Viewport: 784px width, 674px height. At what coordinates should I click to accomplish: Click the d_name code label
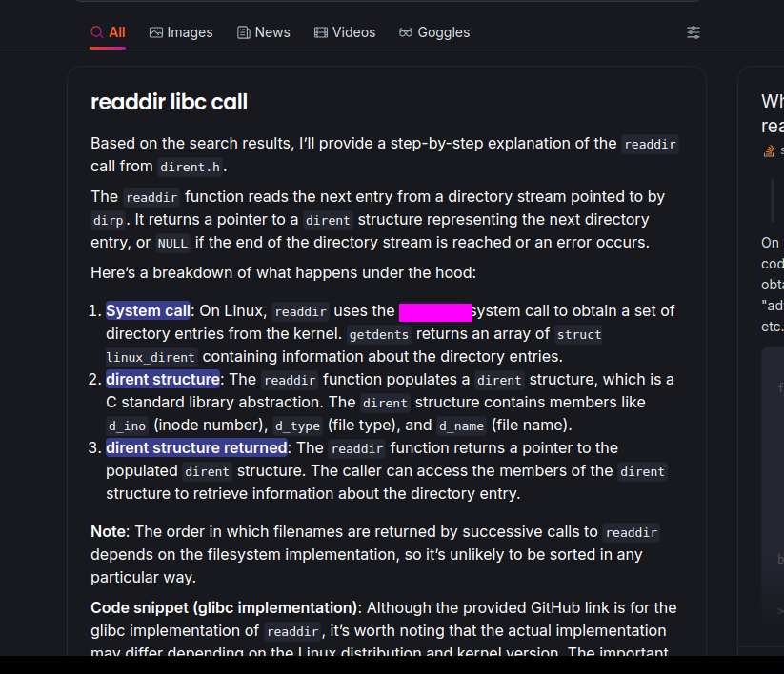pos(461,426)
